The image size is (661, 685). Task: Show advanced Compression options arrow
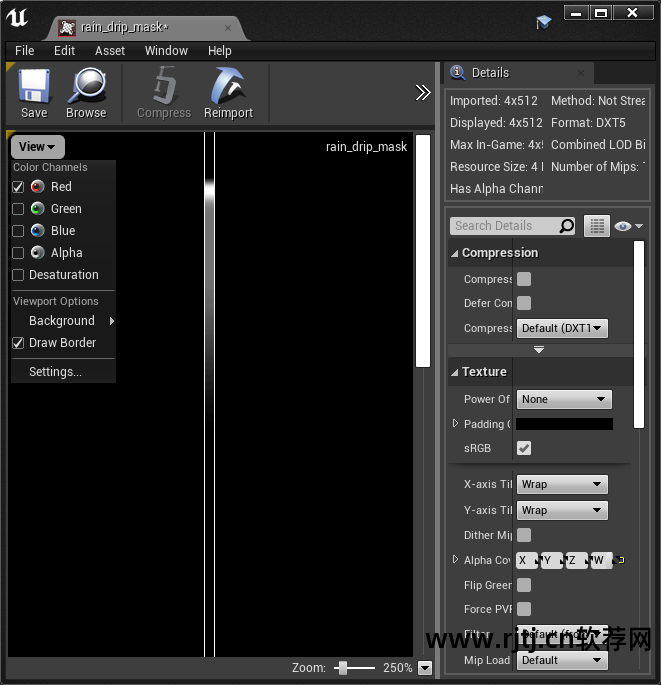(539, 349)
